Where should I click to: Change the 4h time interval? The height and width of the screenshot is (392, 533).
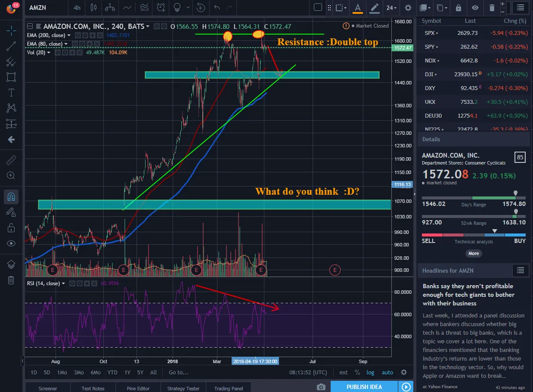tap(77, 7)
